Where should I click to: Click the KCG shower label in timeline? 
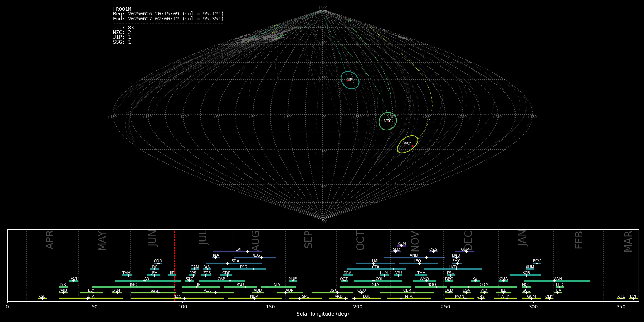(256, 255)
